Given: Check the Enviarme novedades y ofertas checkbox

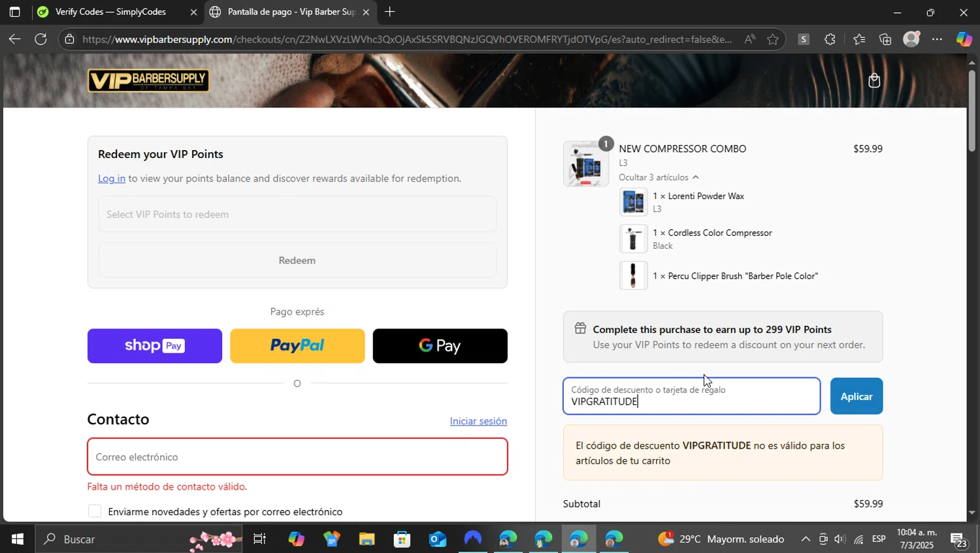Looking at the screenshot, I should [x=95, y=511].
